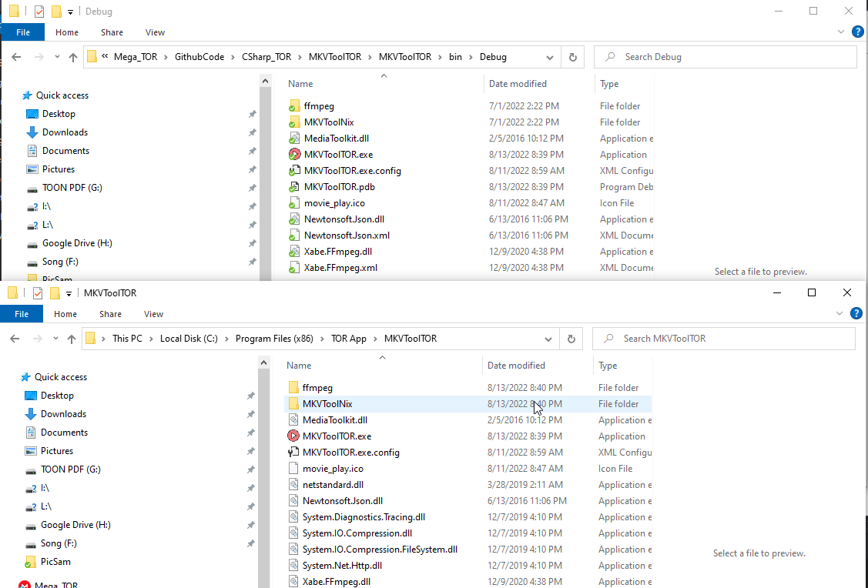This screenshot has width=868, height=588.
Task: Select ffmpeg folder icon in MKVToolTOR window
Action: [293, 388]
